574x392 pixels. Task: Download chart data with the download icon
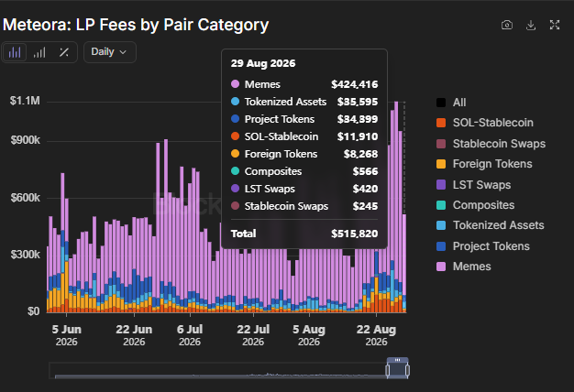click(531, 25)
